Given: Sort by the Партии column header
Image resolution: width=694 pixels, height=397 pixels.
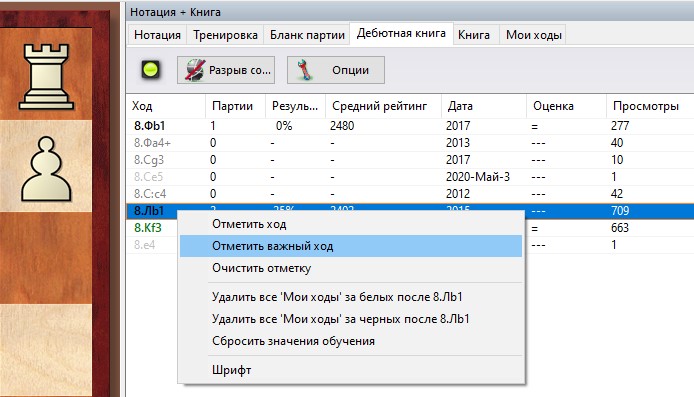Looking at the screenshot, I should (x=235, y=106).
